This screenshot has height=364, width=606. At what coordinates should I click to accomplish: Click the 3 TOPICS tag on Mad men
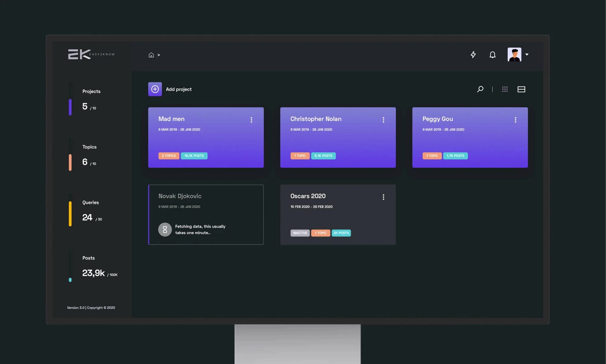click(169, 156)
